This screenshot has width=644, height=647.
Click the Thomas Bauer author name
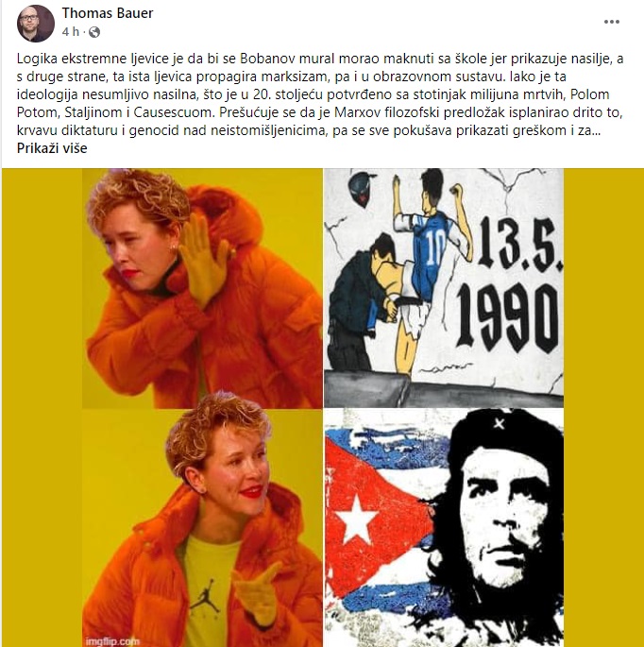(x=108, y=13)
